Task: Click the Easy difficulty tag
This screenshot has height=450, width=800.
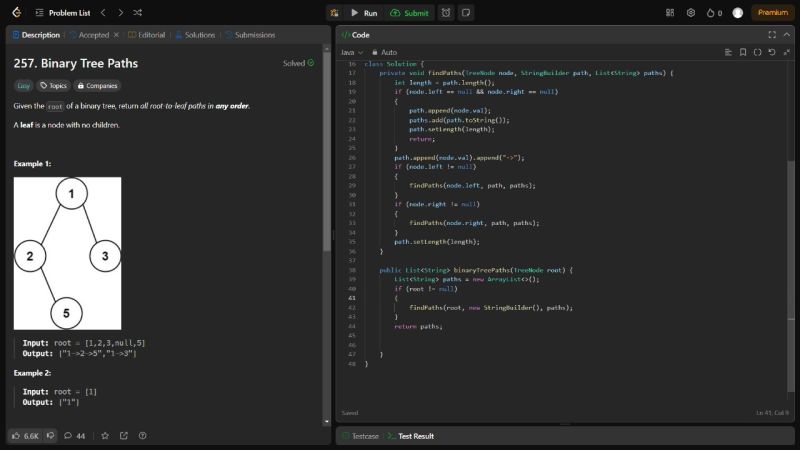Action: (23, 86)
